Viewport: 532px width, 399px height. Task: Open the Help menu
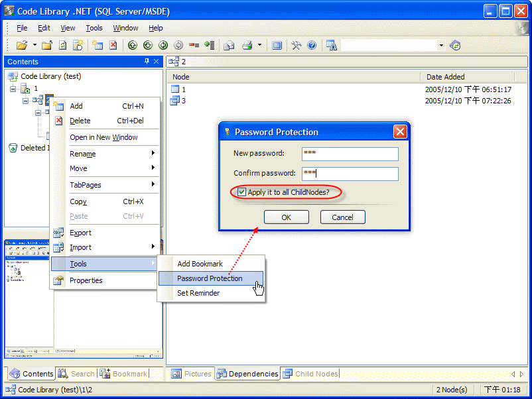point(156,28)
